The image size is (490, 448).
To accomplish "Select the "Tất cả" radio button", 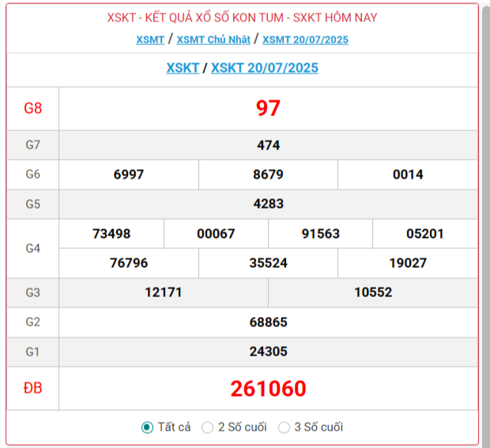I will [147, 427].
